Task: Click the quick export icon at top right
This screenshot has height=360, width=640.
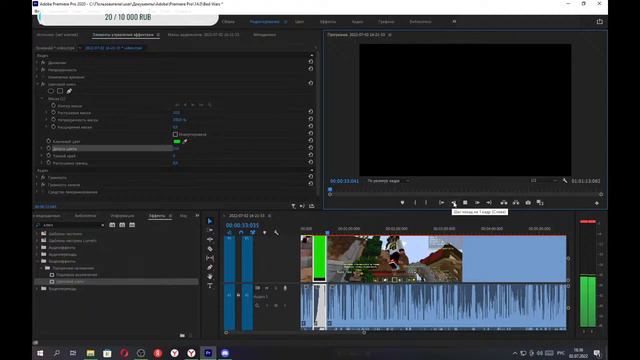Action: click(x=599, y=22)
